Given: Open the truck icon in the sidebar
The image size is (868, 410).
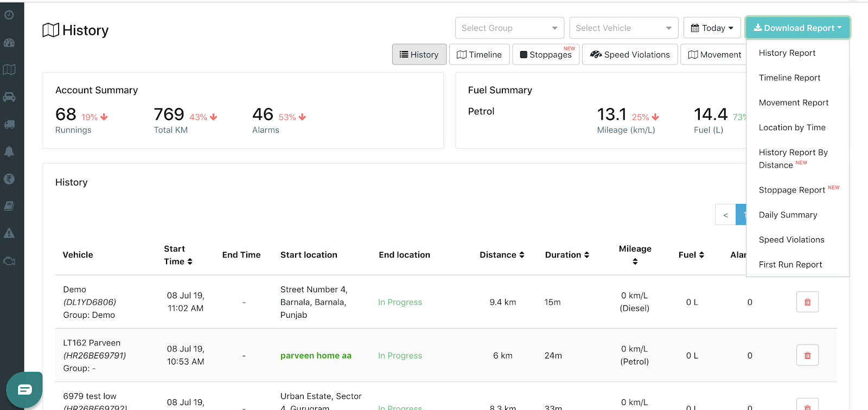Looking at the screenshot, I should coord(9,124).
